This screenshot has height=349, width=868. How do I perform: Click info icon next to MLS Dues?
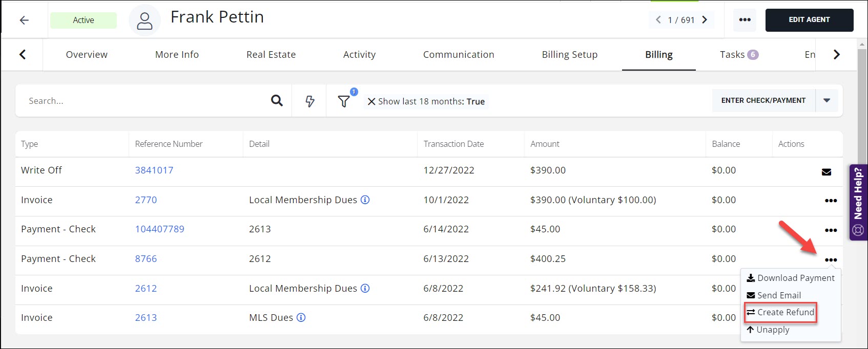[301, 318]
